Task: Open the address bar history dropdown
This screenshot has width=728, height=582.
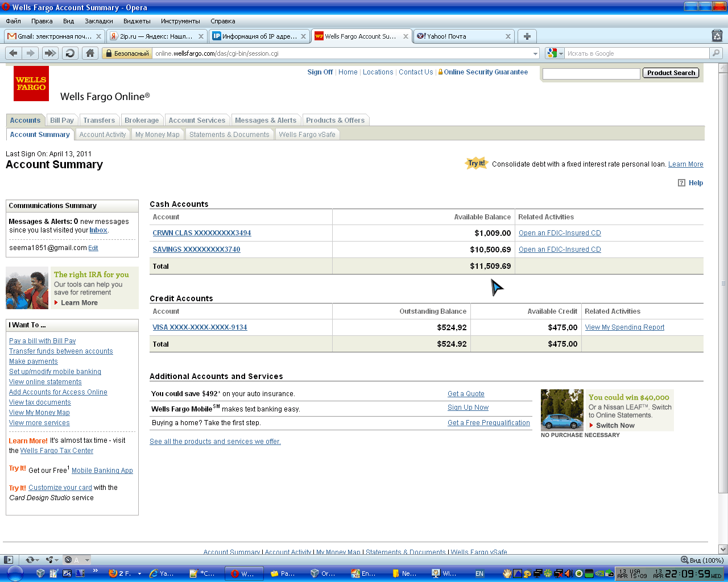Action: (535, 53)
